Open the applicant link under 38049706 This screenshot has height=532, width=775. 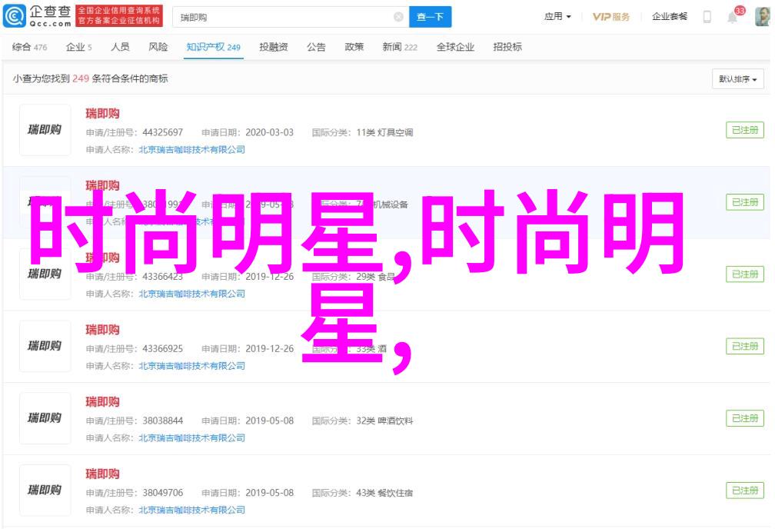pos(191,510)
